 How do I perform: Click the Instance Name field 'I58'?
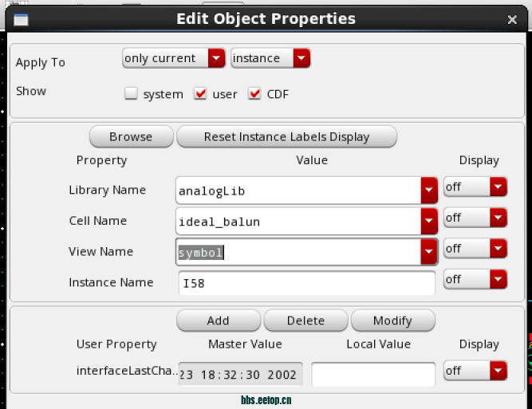click(x=307, y=283)
